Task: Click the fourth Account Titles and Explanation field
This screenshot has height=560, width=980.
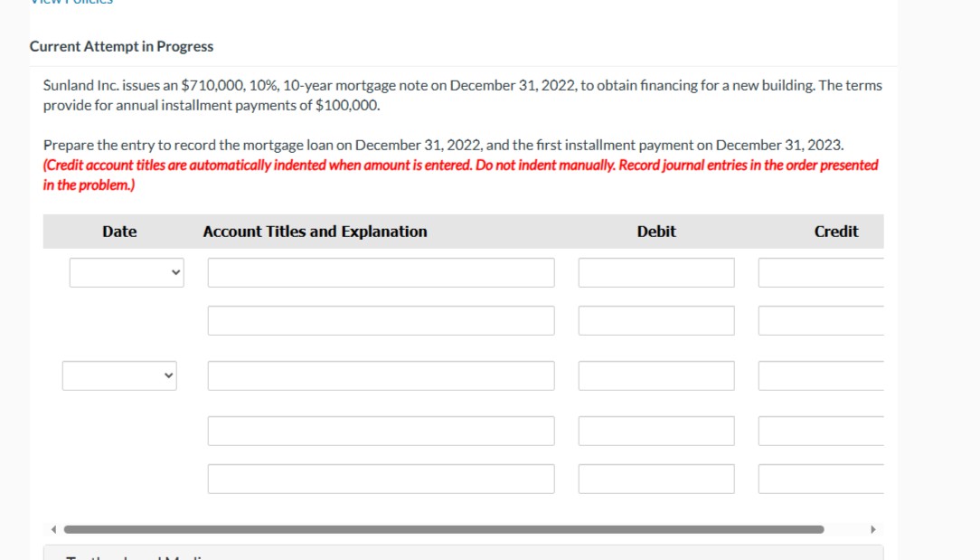Action: tap(381, 430)
